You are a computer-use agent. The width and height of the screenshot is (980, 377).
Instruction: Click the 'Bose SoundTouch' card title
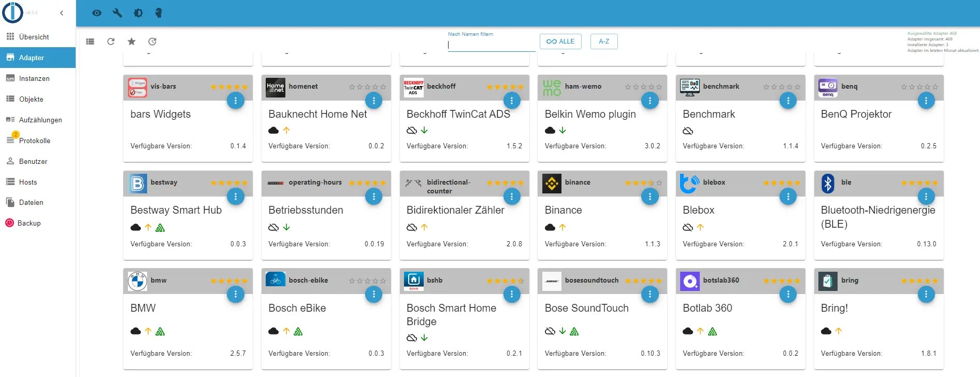point(586,308)
